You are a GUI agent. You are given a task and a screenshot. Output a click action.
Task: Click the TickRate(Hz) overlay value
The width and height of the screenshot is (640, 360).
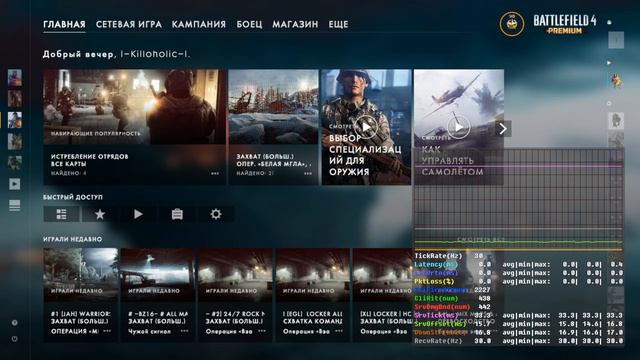[479, 256]
